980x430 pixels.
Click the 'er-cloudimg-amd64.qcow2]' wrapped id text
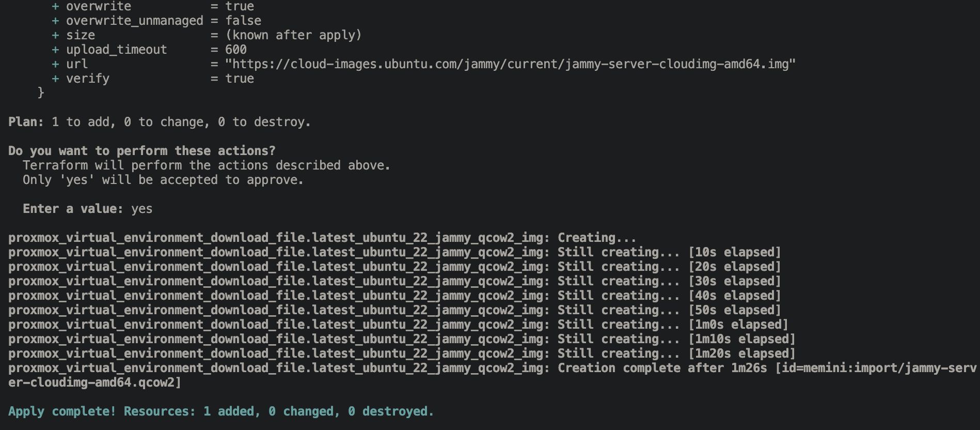[94, 382]
